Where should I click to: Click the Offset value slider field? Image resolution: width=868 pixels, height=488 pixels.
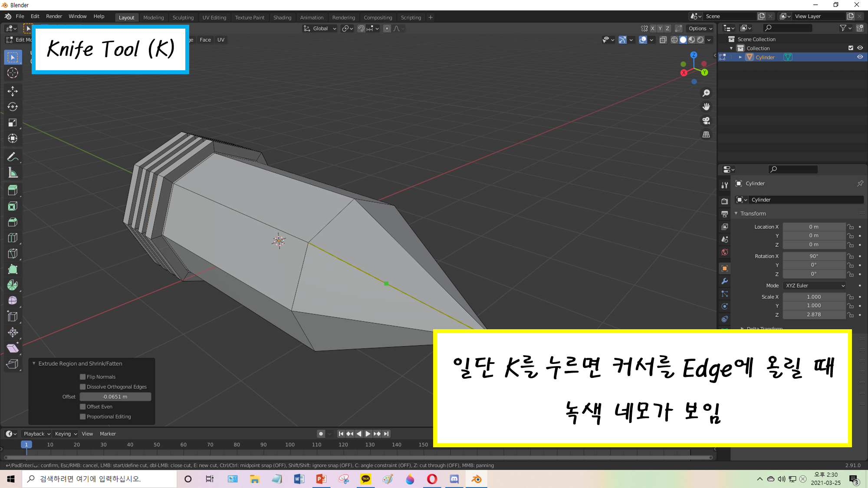115,396
